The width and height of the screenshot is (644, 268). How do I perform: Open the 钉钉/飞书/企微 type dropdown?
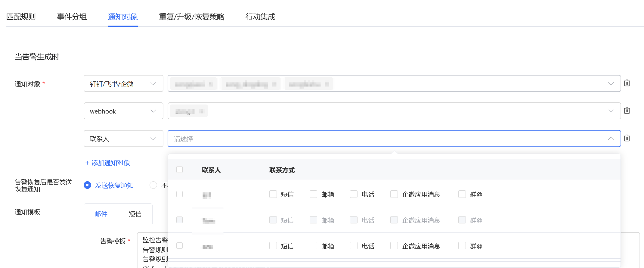coord(123,83)
